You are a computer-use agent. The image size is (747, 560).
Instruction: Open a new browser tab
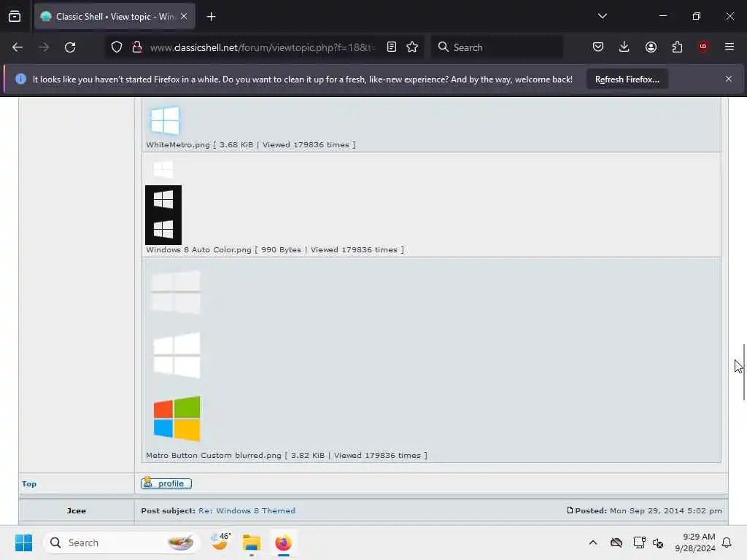(x=211, y=17)
